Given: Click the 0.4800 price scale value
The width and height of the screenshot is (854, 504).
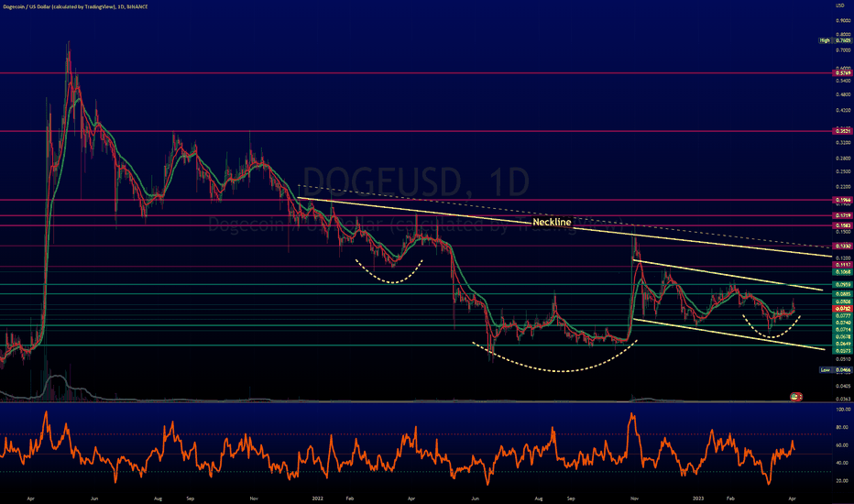Looking at the screenshot, I should point(843,94).
